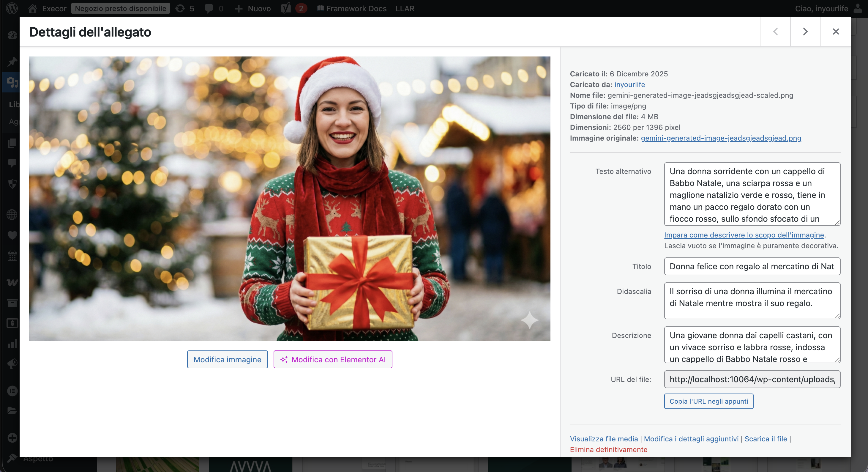Screen dimensions: 868x472
Task: Click the Scarica il file link
Action: [x=766, y=439]
